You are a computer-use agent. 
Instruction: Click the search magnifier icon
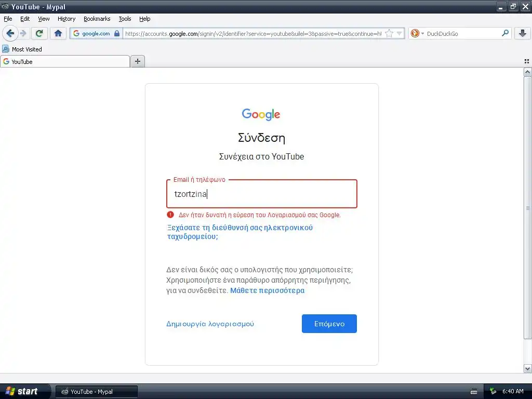pyautogui.click(x=505, y=33)
